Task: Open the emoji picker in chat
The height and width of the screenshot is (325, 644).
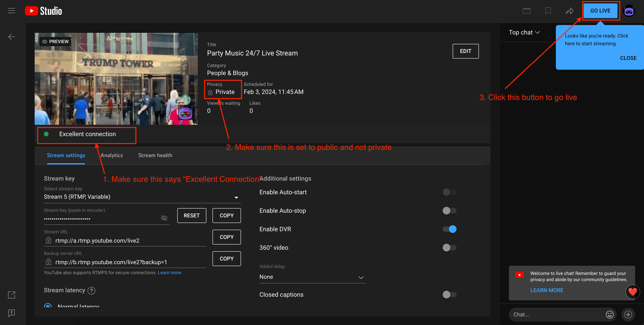Action: click(610, 314)
